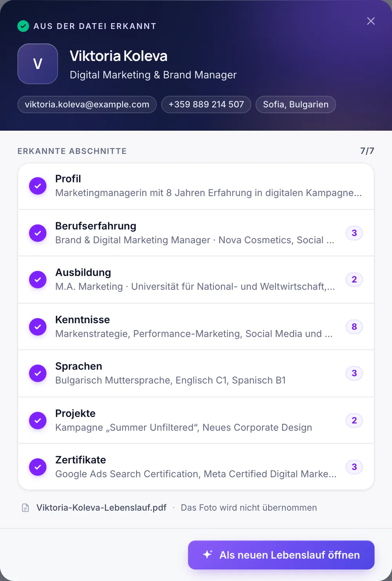Click Das Foto wird nicht übernommen note
This screenshot has height=581, width=392.
(249, 508)
